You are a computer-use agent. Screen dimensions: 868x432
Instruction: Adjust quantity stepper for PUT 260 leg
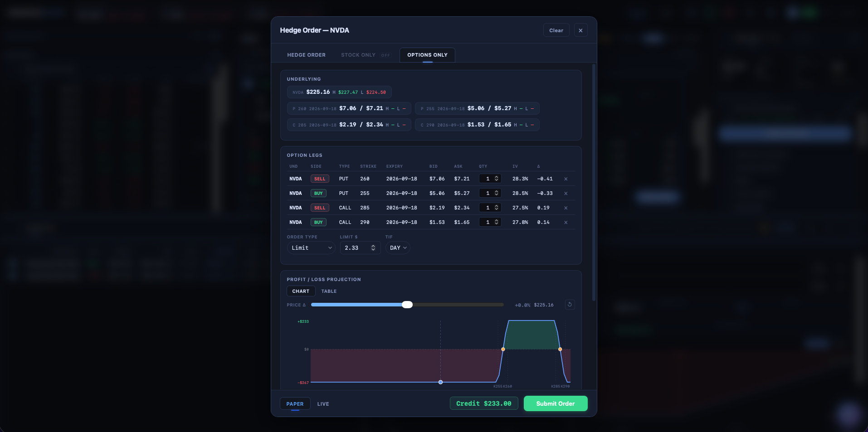click(x=497, y=179)
